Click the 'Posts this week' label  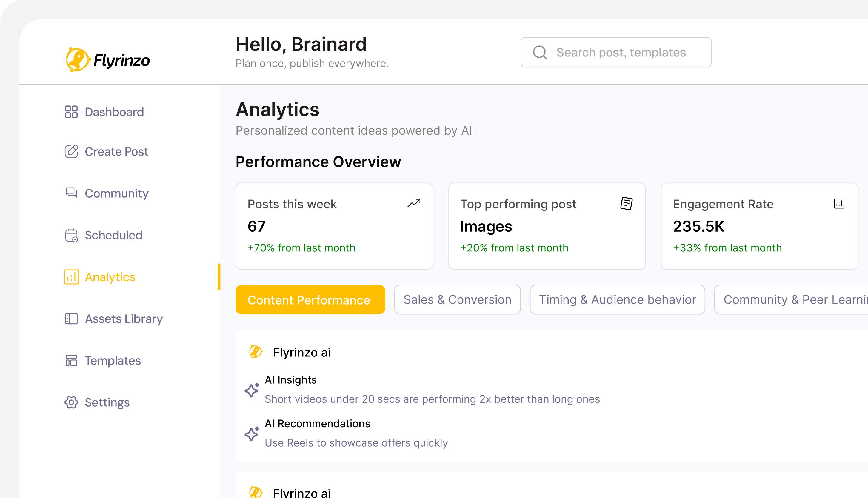[292, 204]
